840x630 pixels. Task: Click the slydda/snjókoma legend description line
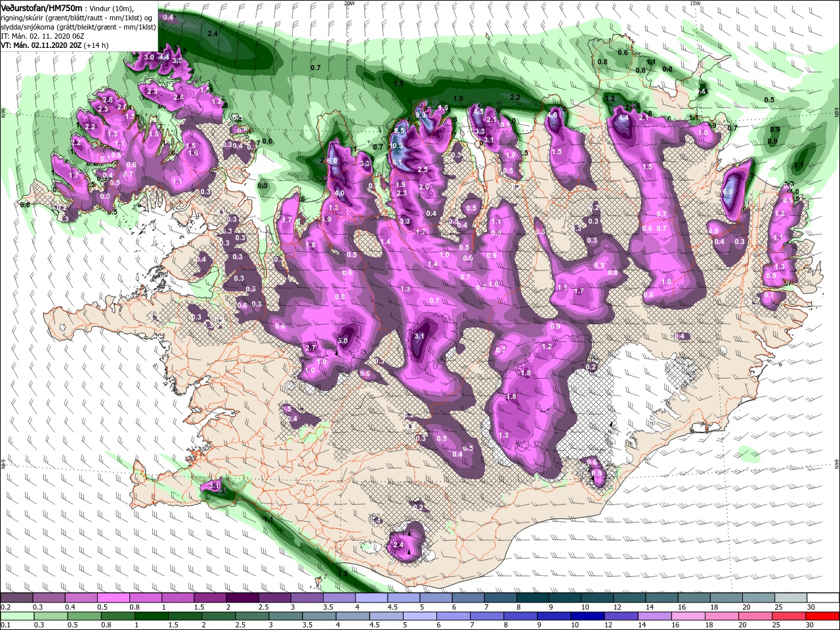point(79,27)
